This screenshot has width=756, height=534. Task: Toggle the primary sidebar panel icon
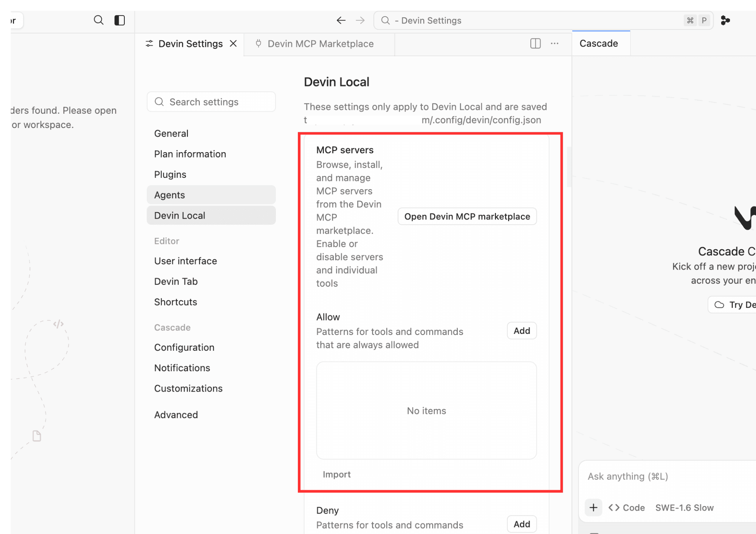(x=120, y=20)
